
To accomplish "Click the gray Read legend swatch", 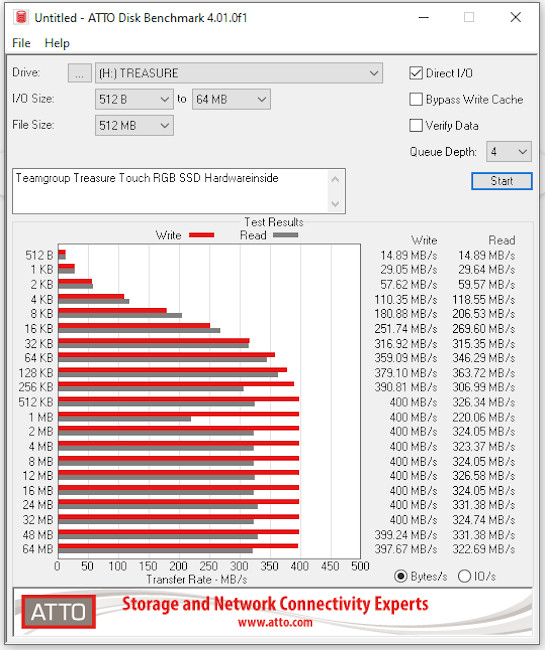I will (286, 235).
